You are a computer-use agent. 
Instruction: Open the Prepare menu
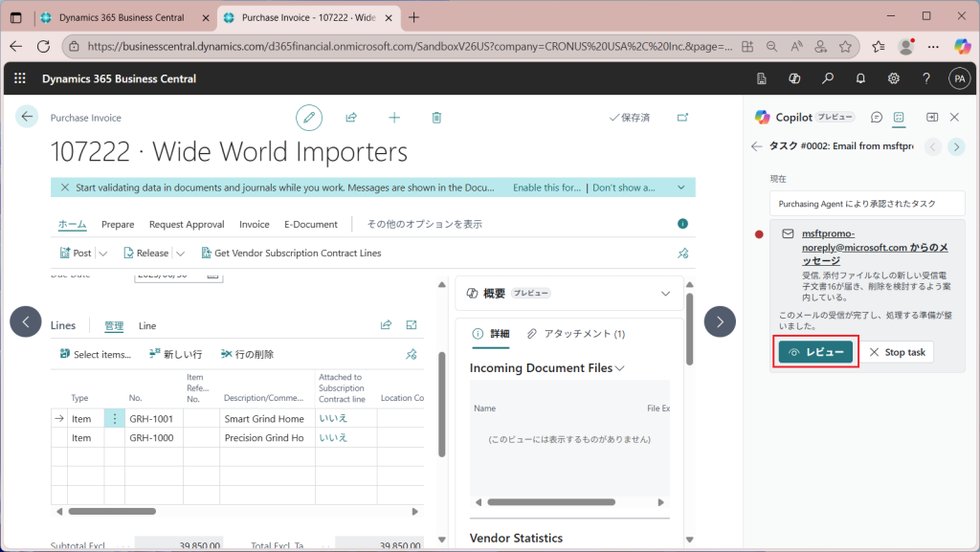point(118,224)
